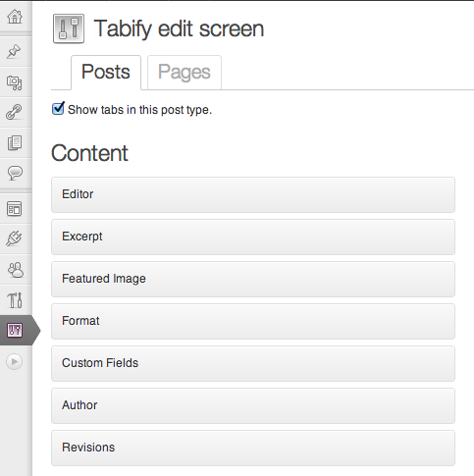
Task: Open the Plugins plug icon
Action: [x=14, y=238]
